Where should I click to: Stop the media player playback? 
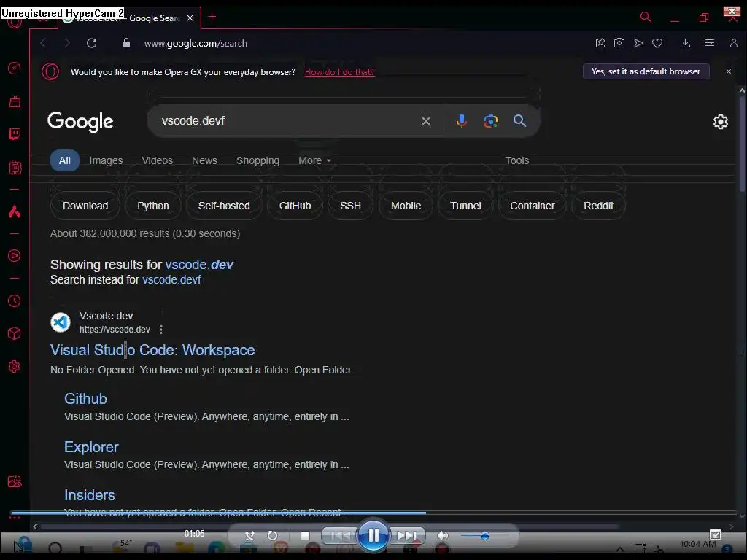(x=306, y=536)
